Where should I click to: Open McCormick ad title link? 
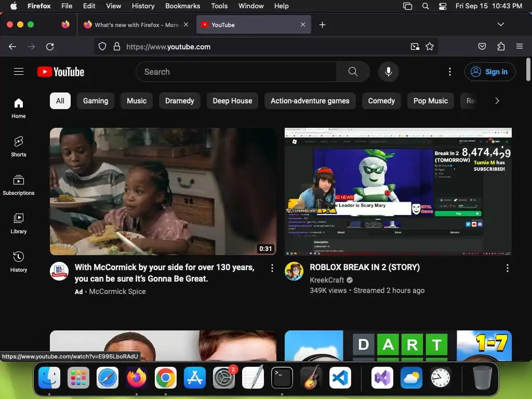165,273
